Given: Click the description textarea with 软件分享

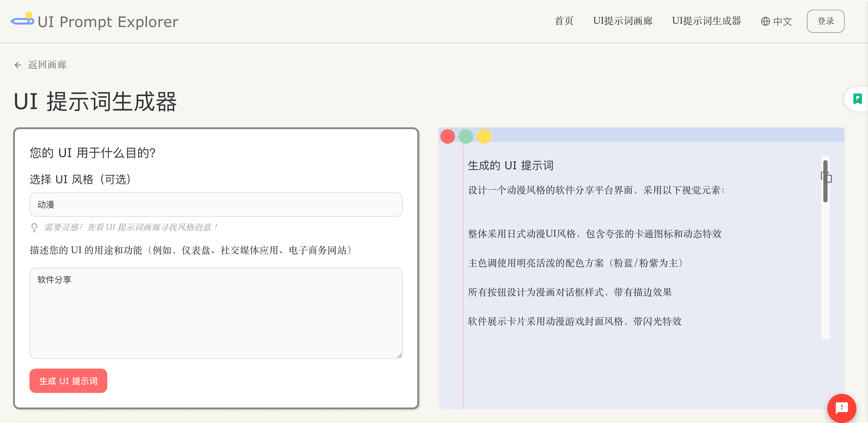Looking at the screenshot, I should point(216,313).
